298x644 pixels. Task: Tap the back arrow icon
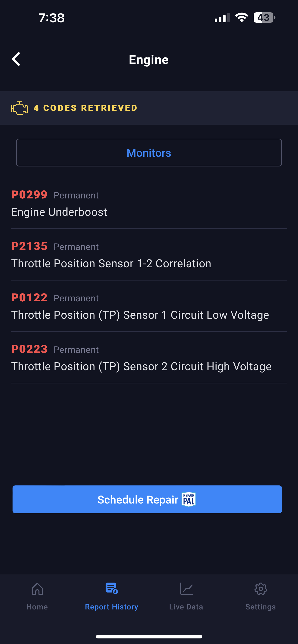point(16,59)
